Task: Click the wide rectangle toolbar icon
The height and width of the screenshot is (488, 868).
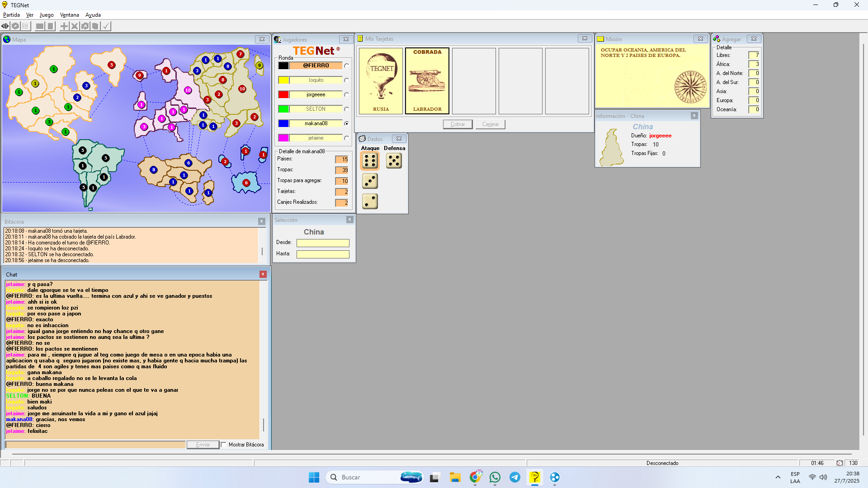Action: (x=40, y=26)
